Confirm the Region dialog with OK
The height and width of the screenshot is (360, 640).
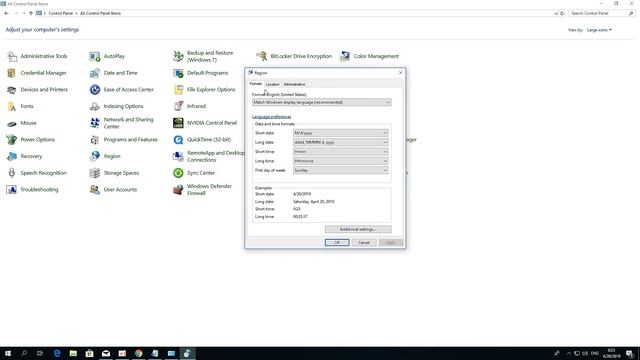337,242
